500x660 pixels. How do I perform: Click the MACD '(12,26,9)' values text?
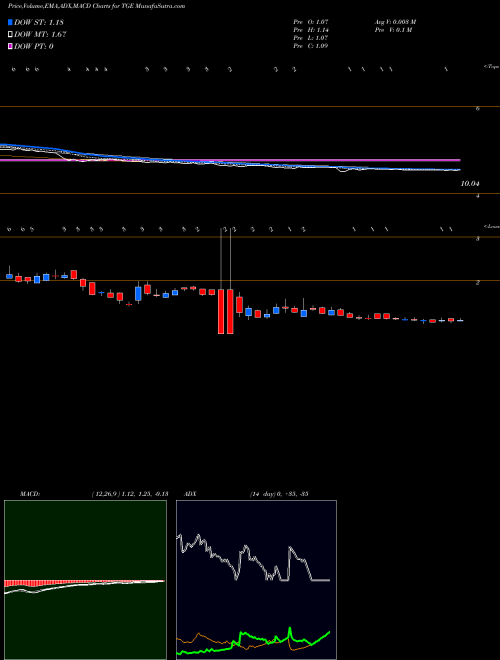130,494
